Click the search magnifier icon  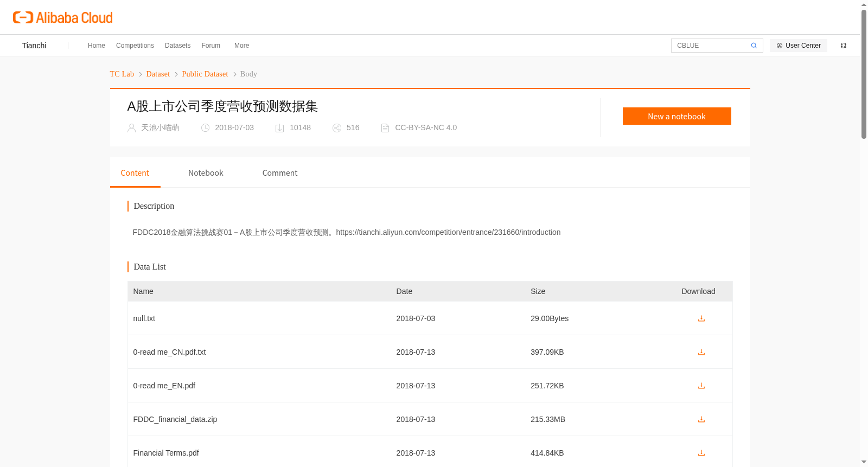coord(754,46)
